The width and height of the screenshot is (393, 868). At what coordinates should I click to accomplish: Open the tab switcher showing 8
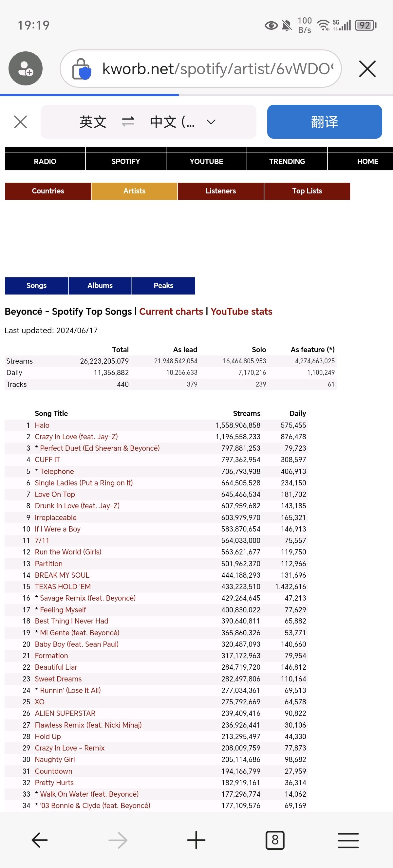click(x=275, y=840)
